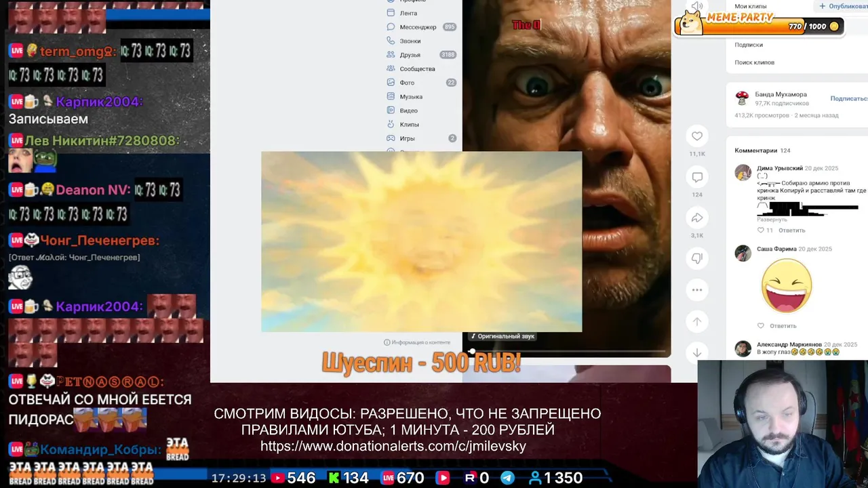Dislike the clip with thumbs-down icon

(697, 258)
